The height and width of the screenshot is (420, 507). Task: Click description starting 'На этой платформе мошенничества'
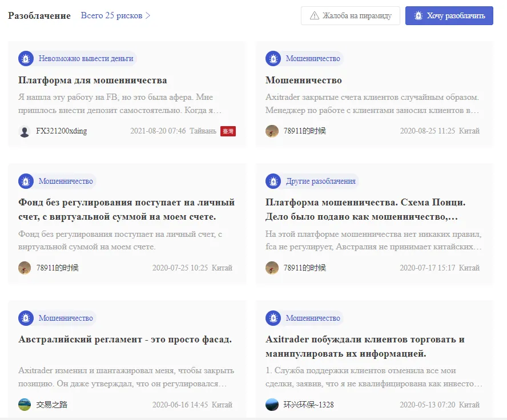pyautogui.click(x=373, y=240)
